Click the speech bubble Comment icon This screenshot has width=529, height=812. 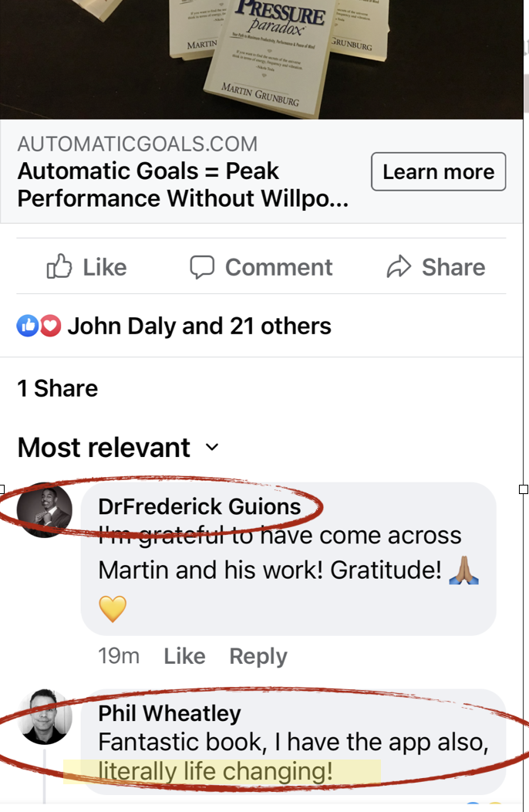pos(202,267)
